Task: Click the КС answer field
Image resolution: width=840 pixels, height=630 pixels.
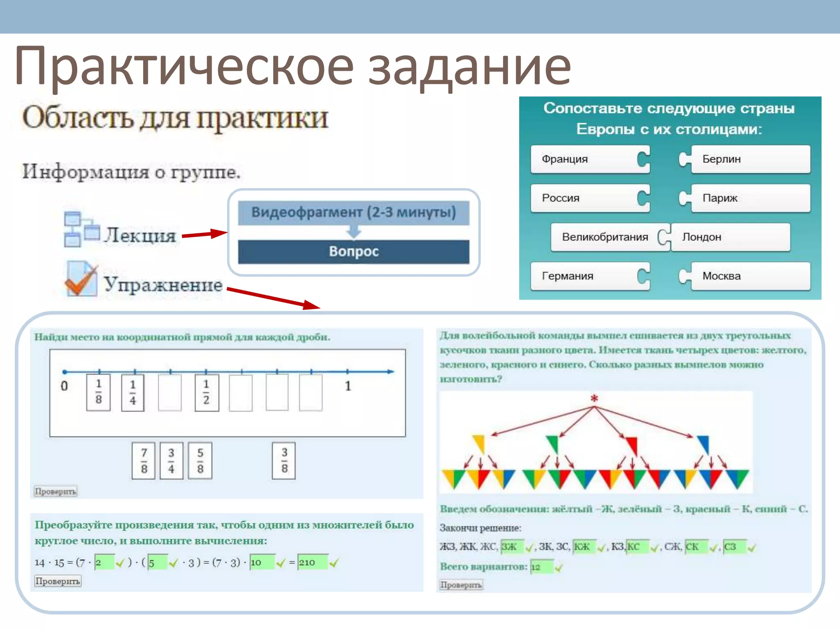Action: point(638,546)
